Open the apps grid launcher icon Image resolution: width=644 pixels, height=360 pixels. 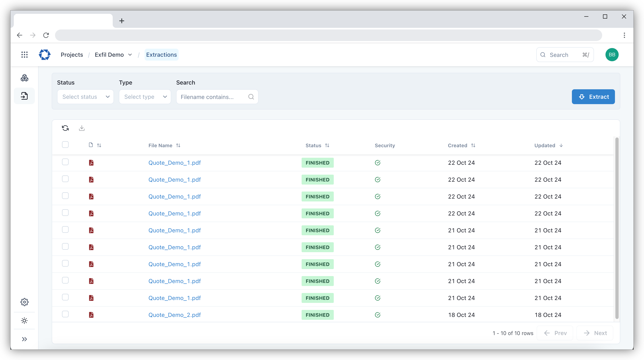(25, 55)
